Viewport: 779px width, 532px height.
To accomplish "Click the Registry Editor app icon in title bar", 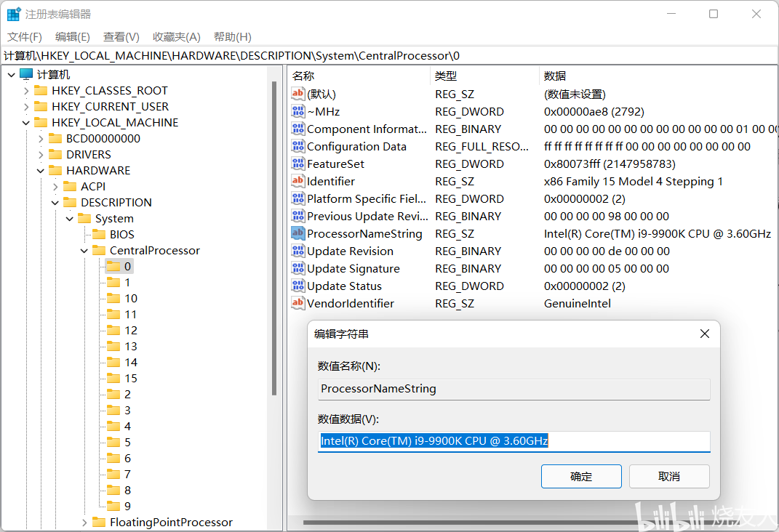I will coord(14,14).
